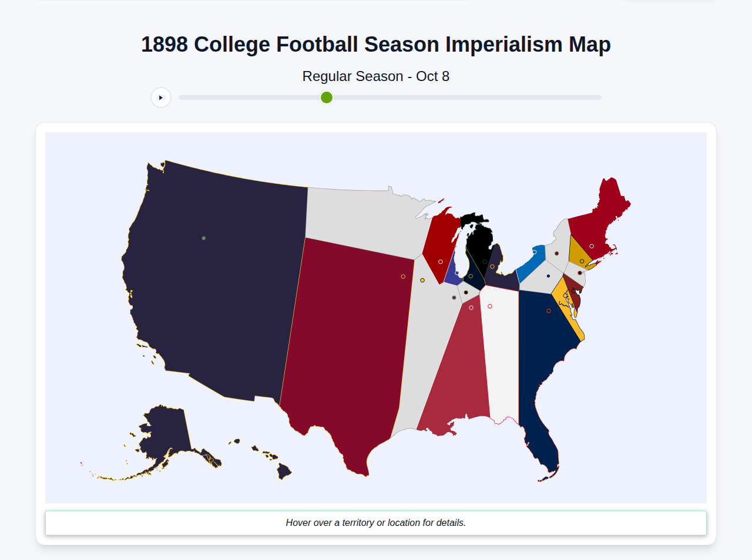Click the small green marker in the dark western territory

click(x=203, y=237)
